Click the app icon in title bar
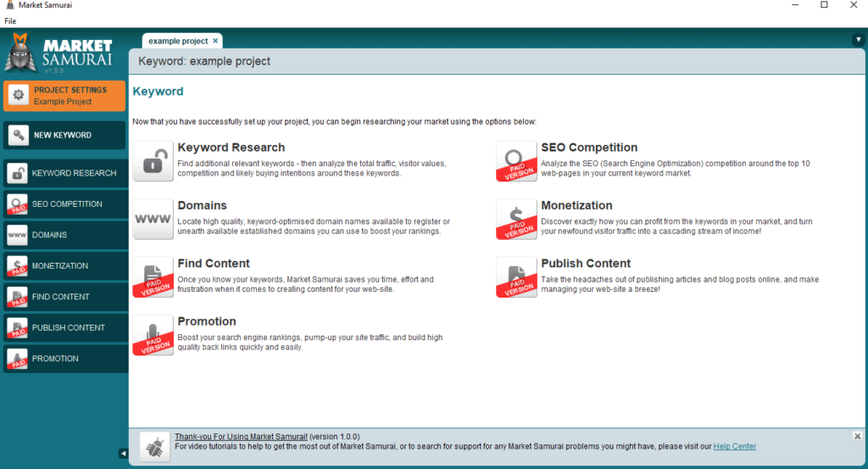Screen dimensions: 868x469 (9, 5)
